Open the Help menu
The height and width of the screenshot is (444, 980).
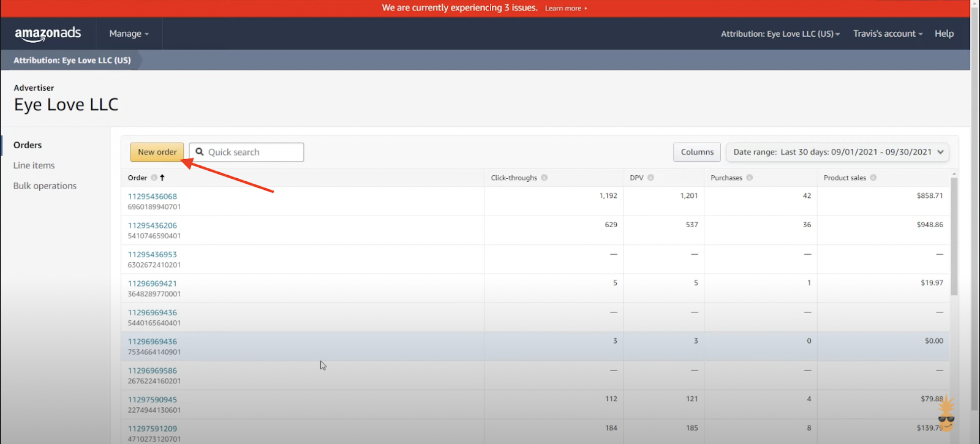click(x=944, y=34)
